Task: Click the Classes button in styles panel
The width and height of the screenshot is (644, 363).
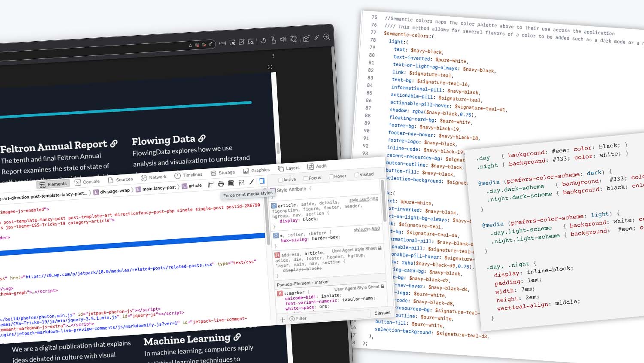Action: pyautogui.click(x=382, y=313)
